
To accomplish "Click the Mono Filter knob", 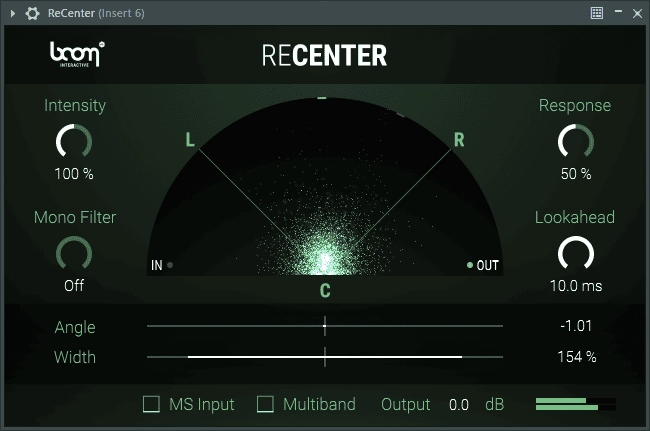I will [74, 253].
